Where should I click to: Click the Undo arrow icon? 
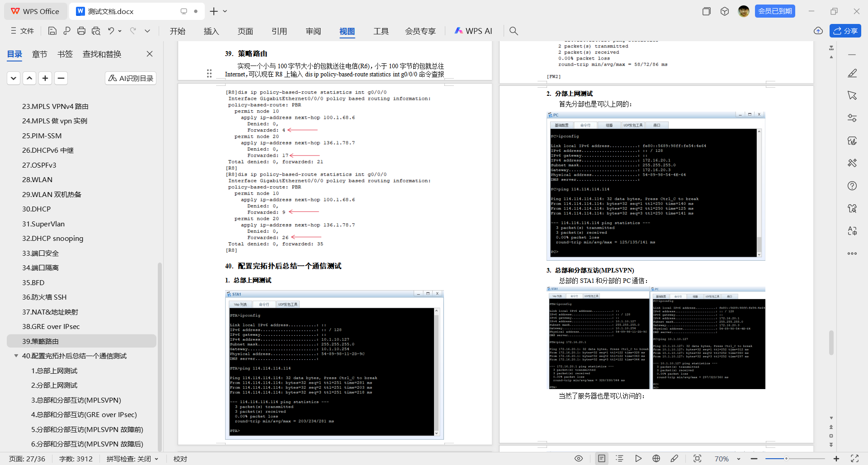(111, 31)
